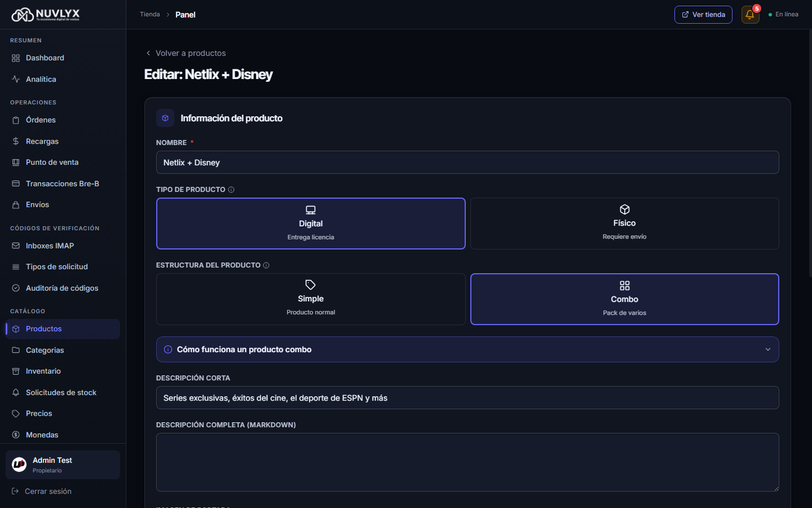Click the Precios tag icon
This screenshot has height=508, width=812.
coord(16,414)
